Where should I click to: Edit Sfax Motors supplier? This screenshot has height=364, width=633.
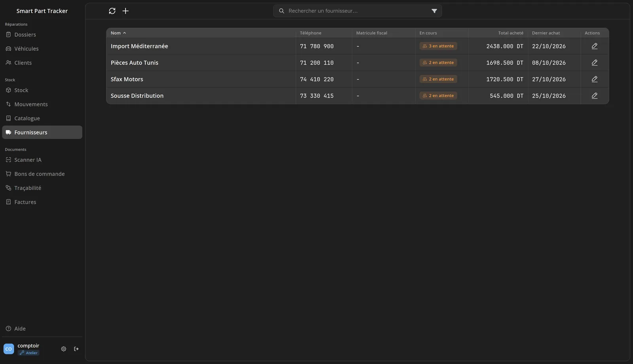pos(594,79)
